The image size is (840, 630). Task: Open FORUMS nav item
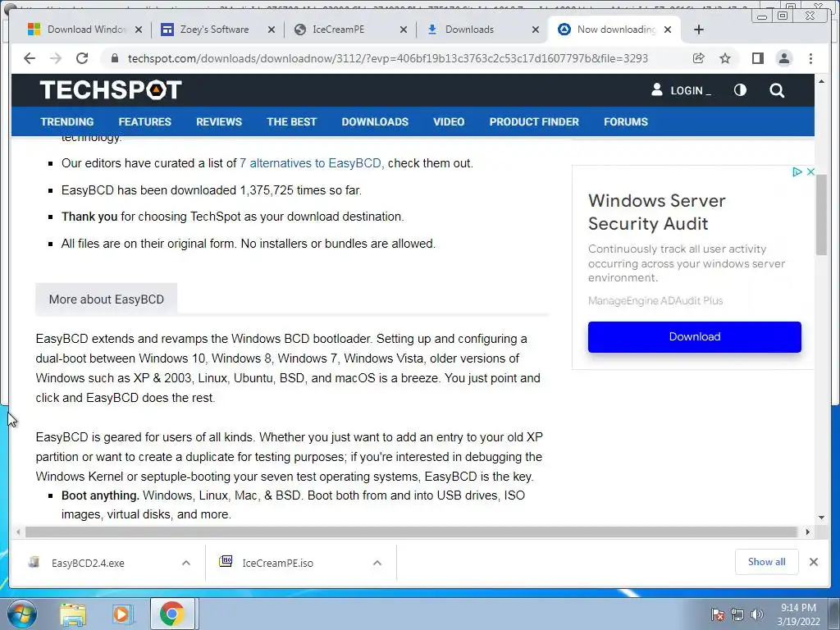[626, 121]
